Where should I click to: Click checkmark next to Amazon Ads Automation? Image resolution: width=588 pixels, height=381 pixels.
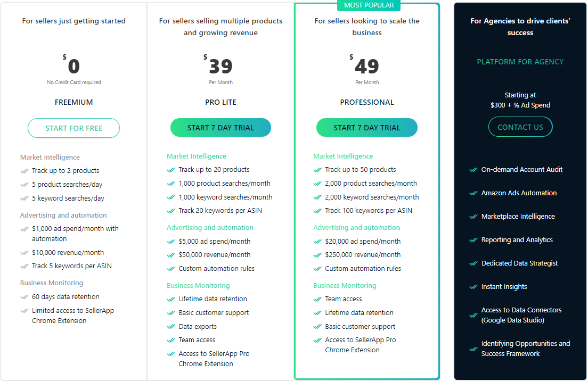click(473, 193)
